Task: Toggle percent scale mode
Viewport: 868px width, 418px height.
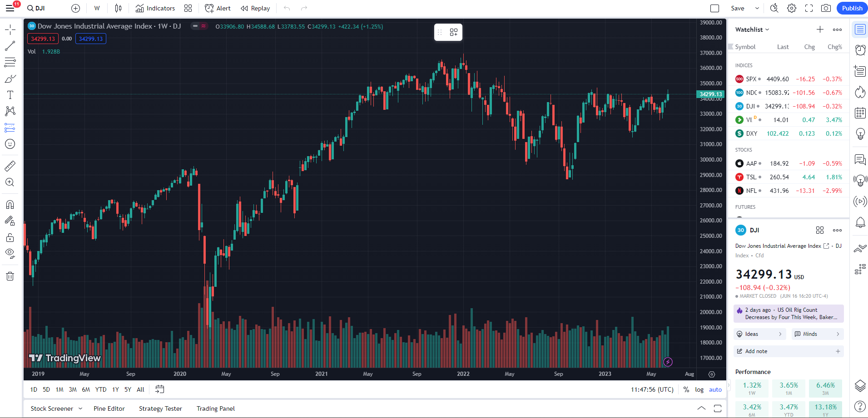Action: (x=686, y=389)
